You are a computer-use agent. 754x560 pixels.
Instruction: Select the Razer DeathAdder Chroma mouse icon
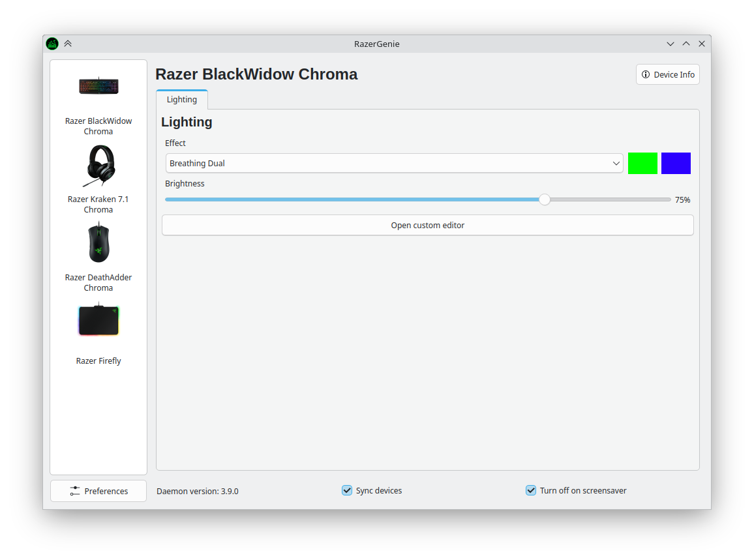tap(98, 243)
